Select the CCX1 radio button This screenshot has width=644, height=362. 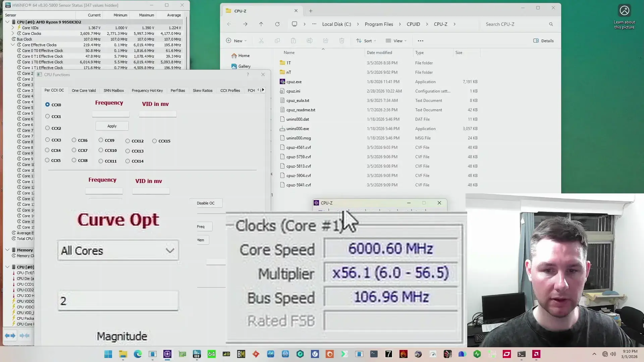[47, 116]
